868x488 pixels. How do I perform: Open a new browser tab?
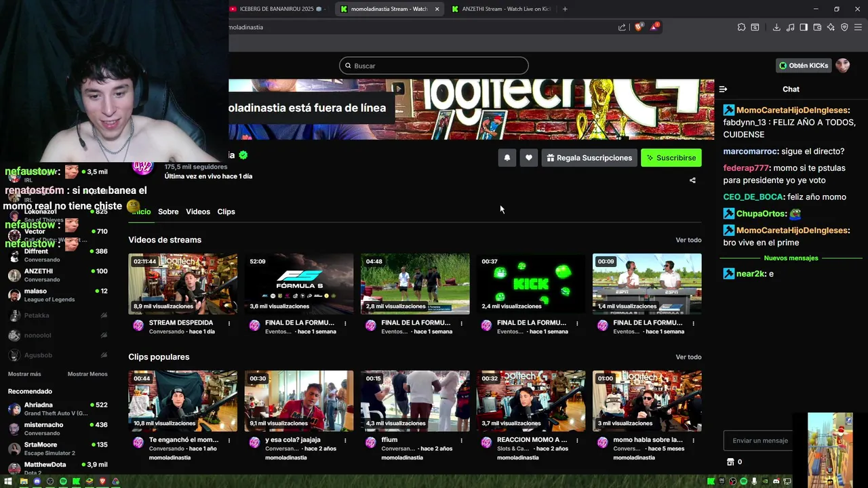(x=565, y=9)
